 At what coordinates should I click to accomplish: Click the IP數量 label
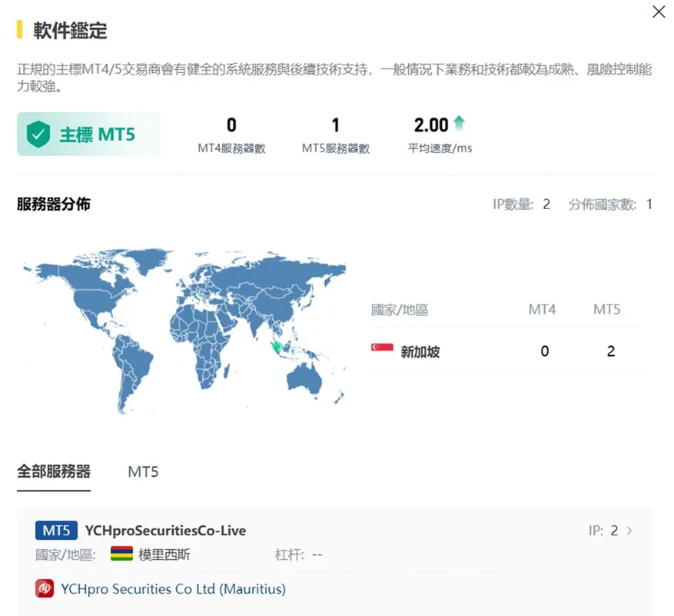point(513,205)
